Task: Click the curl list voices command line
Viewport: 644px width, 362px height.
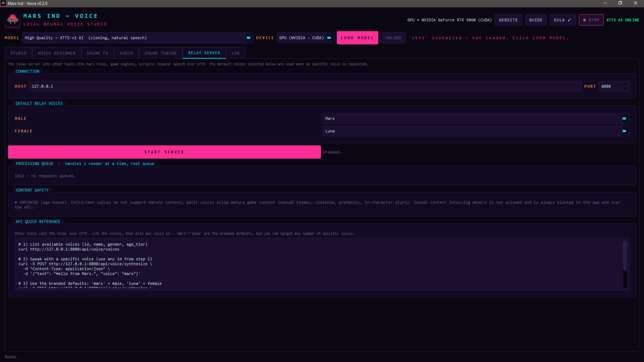Action: (69, 249)
